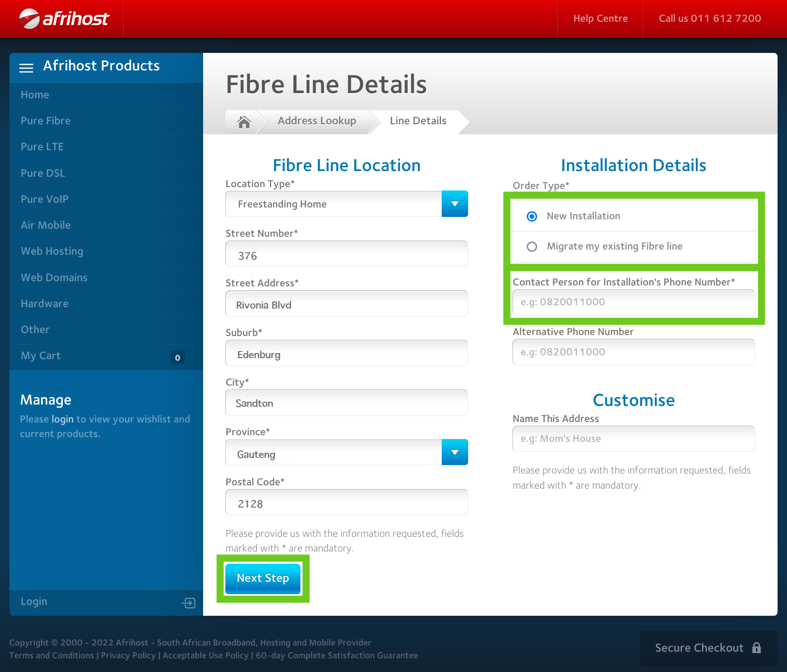Open the Help Centre link
Image resolution: width=787 pixels, height=672 pixels.
(600, 18)
